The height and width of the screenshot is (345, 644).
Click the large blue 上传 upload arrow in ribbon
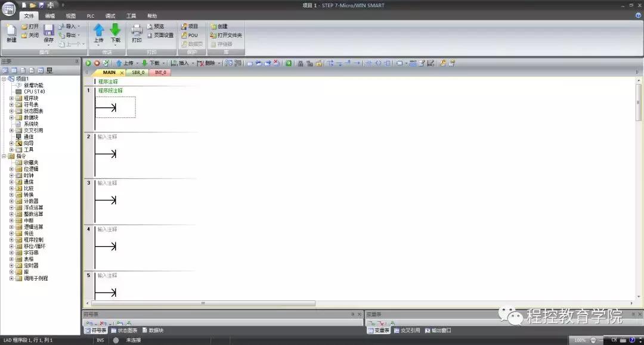[98, 30]
